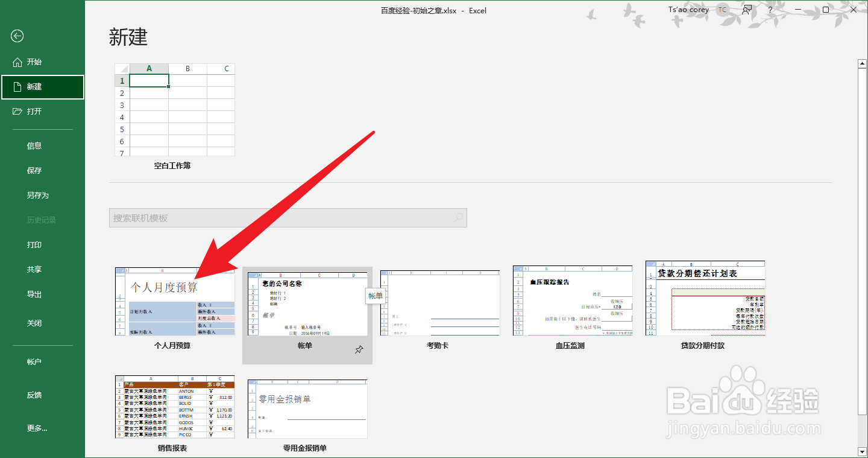The height and width of the screenshot is (458, 868).
Task: Click the new document icon beside 新建
Action: [17, 87]
